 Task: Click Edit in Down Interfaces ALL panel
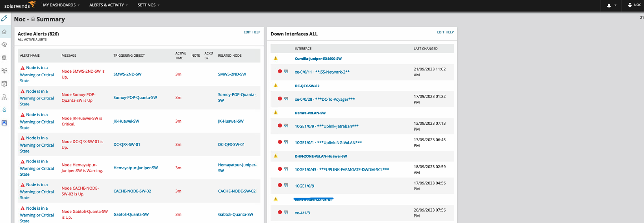click(x=440, y=32)
